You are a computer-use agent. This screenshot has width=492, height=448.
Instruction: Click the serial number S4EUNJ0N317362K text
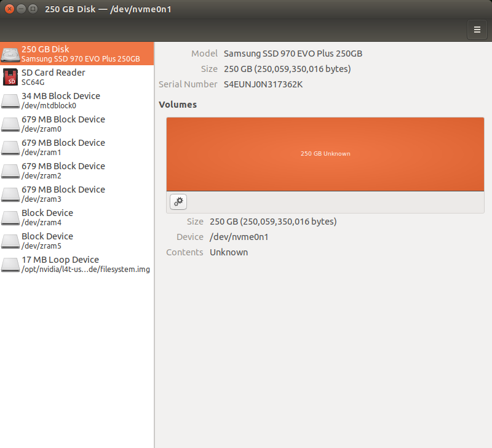(x=263, y=84)
